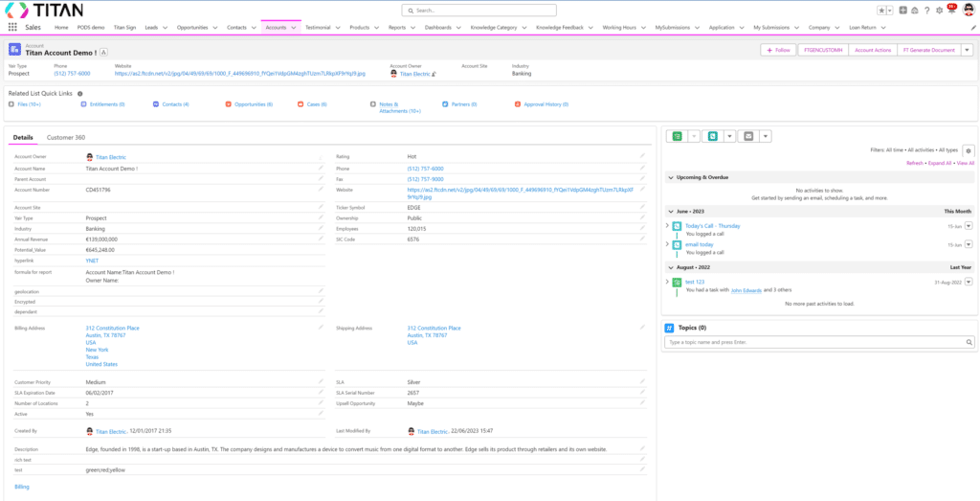Edit Description field pencil icon

(x=642, y=448)
